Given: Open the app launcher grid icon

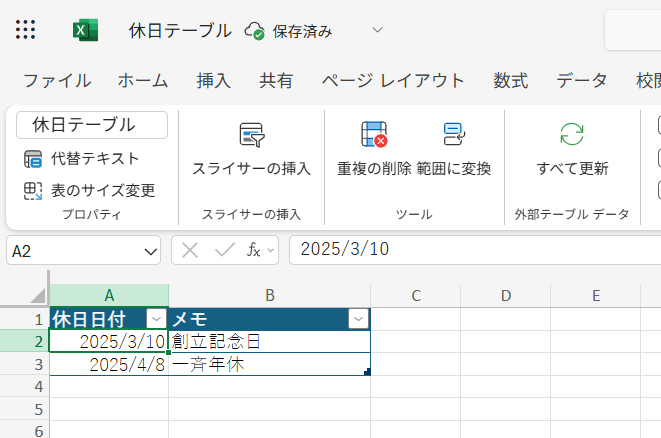Looking at the screenshot, I should [25, 30].
